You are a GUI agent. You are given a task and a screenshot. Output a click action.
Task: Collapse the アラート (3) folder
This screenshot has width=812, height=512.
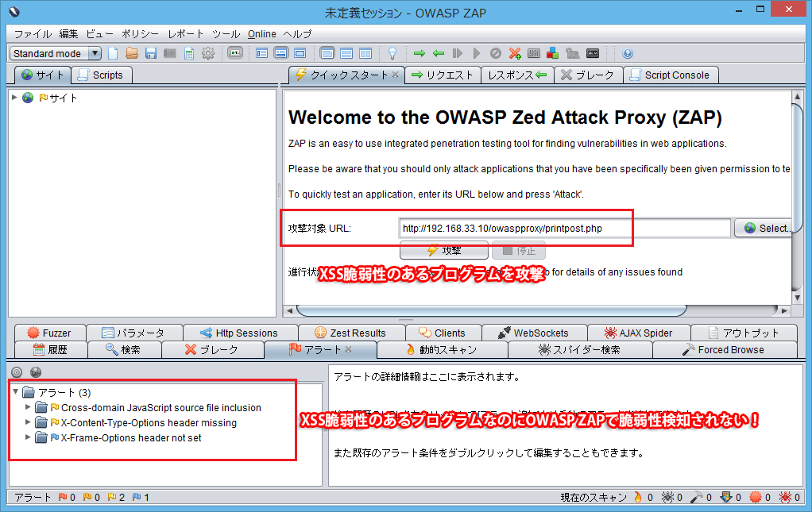[16, 391]
